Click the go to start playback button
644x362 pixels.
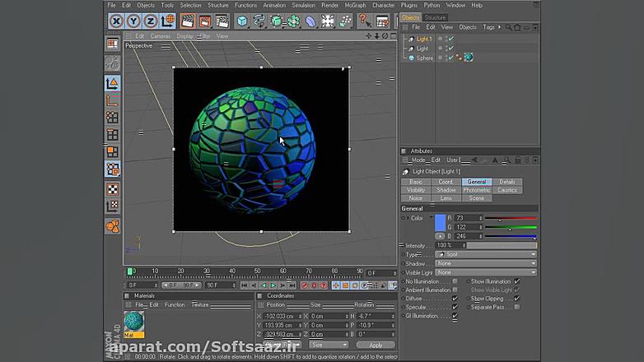[x=244, y=285]
